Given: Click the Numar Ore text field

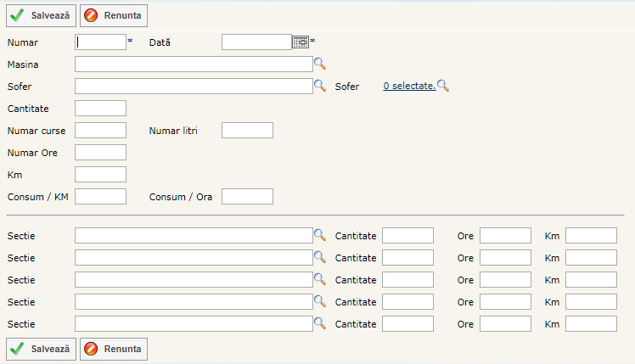Looking at the screenshot, I should 100,152.
